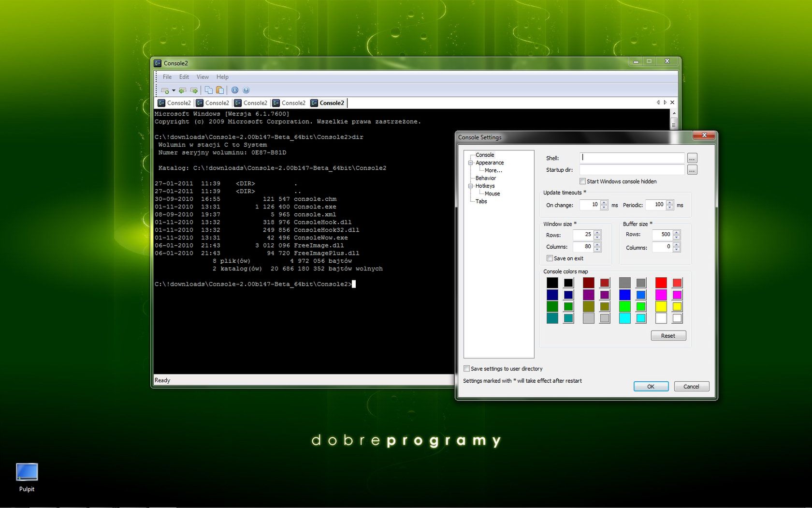This screenshot has width=812, height=508.
Task: Browse for Startup dir with ... button
Action: [x=692, y=170]
